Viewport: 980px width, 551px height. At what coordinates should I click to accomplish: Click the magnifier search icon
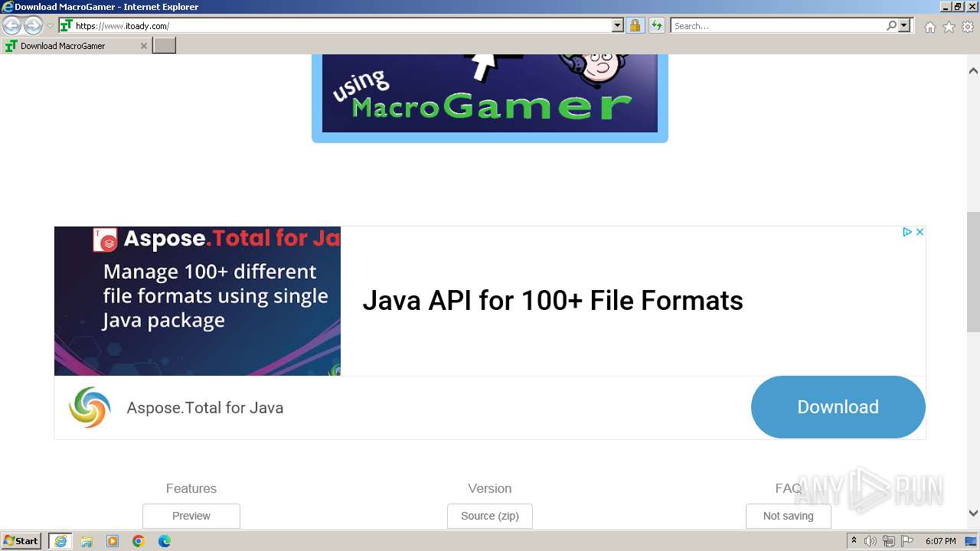[891, 26]
